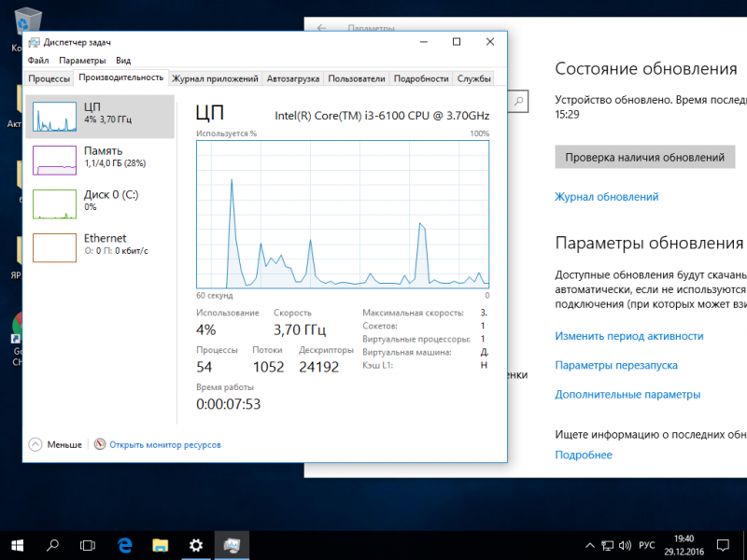Select the Диск 0 (C:) mini graph
The height and width of the screenshot is (560, 747).
tap(54, 204)
